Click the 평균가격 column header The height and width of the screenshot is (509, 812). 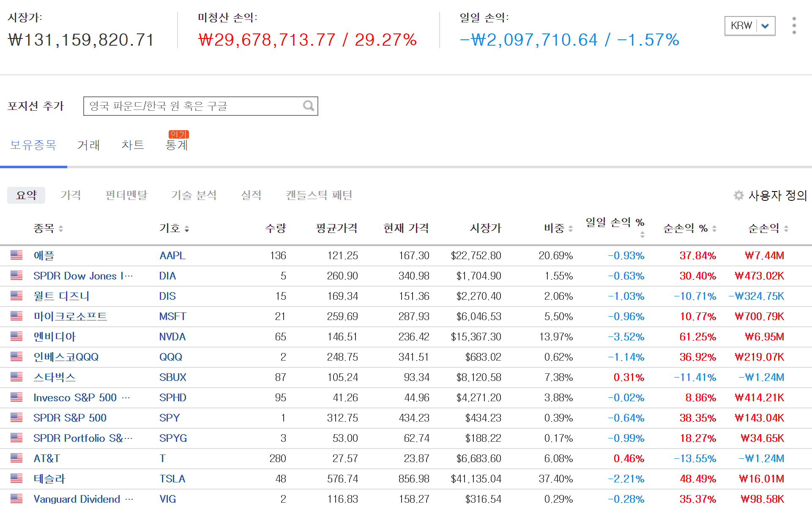pos(337,228)
